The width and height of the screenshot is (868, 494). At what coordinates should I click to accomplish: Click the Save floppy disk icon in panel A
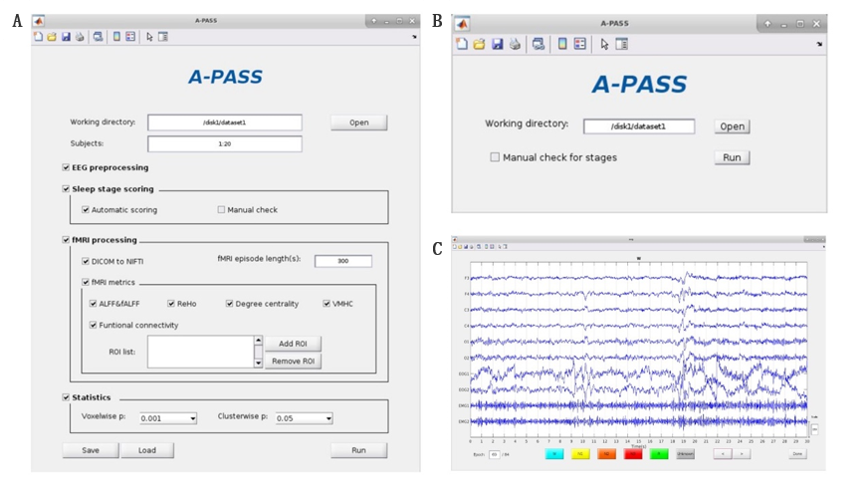(x=66, y=37)
